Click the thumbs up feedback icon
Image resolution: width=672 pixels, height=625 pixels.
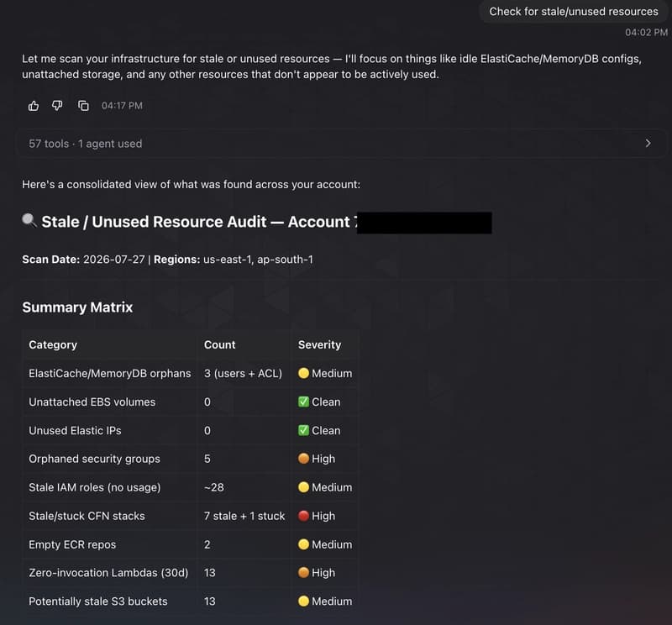[34, 106]
